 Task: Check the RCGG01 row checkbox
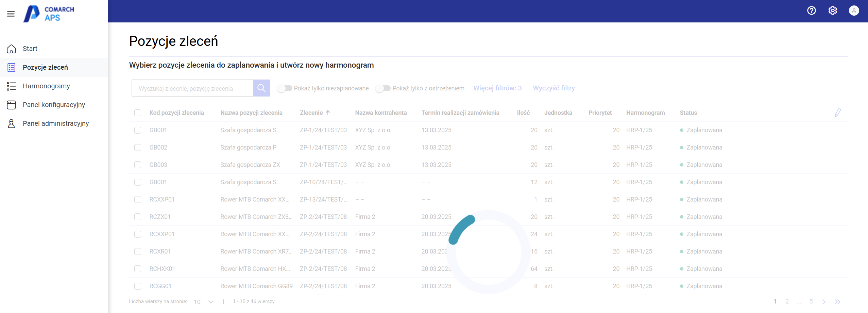click(138, 286)
